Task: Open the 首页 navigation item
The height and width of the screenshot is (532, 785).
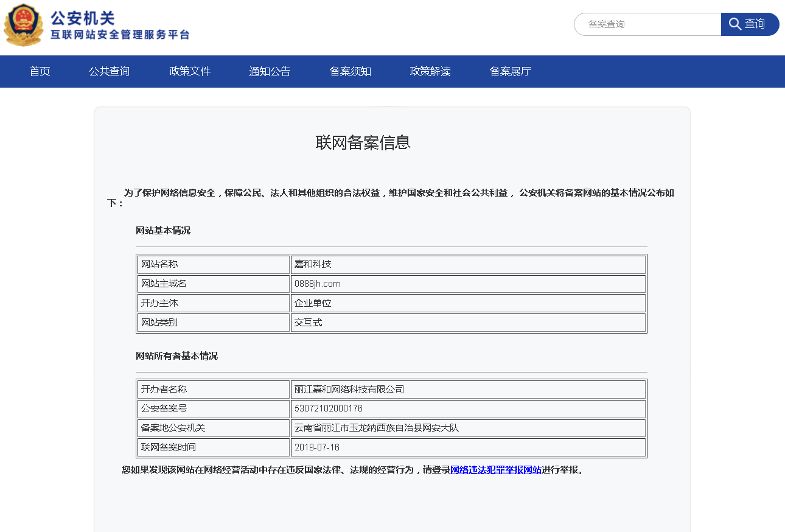Action: [40, 71]
